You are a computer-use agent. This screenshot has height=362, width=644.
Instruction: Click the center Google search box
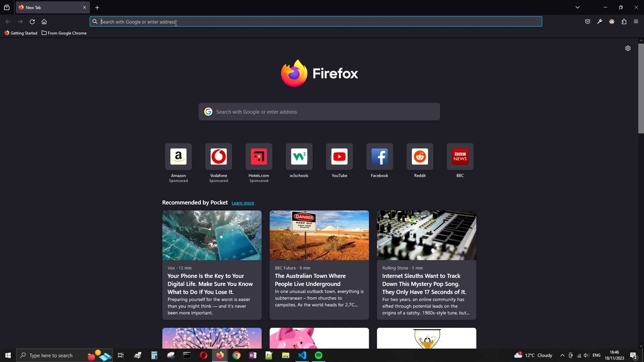pos(319,112)
